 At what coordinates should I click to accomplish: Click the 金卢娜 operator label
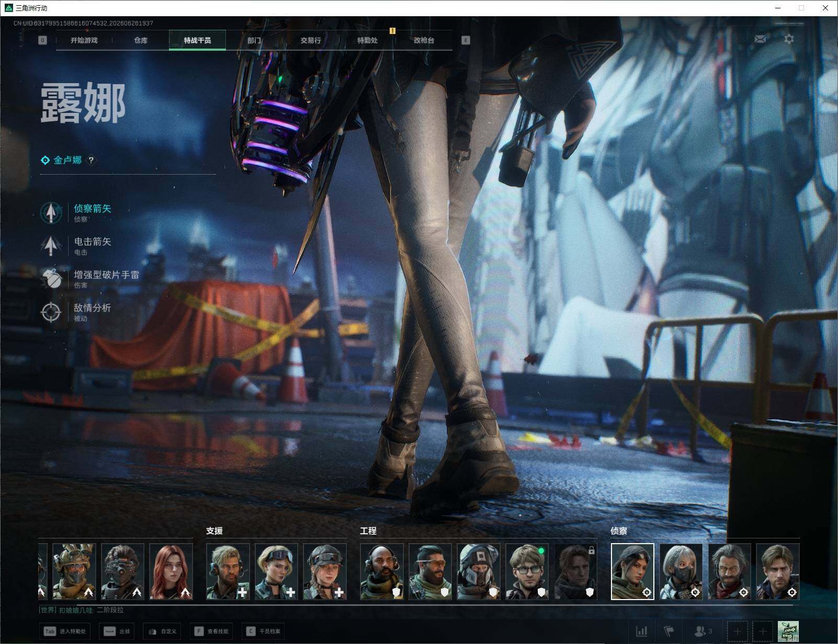[67, 160]
